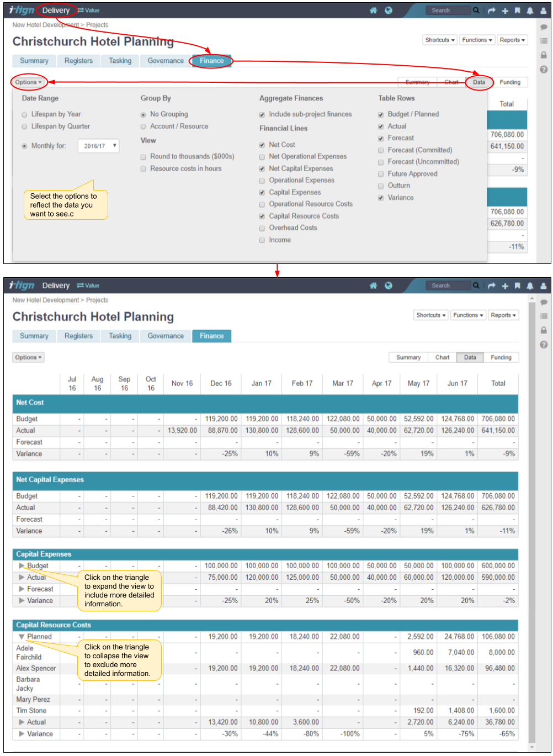Open Options dropdown in the Options-panel view

(x=28, y=82)
